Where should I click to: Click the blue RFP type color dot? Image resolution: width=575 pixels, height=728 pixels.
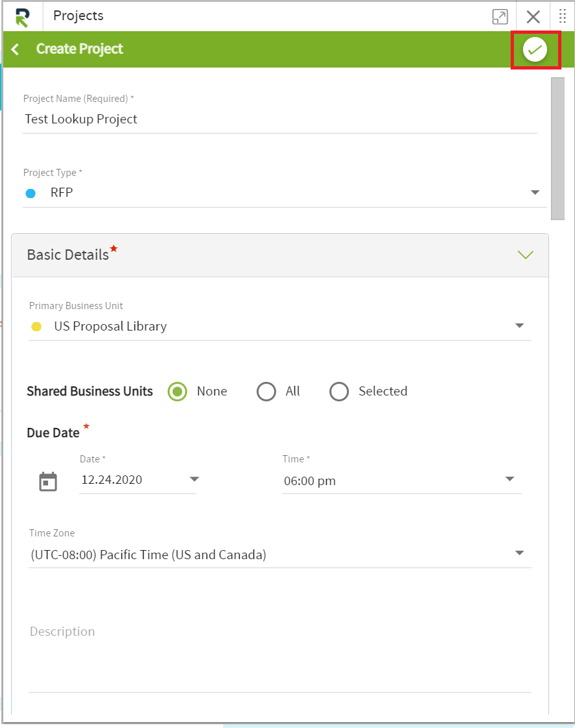(31, 193)
